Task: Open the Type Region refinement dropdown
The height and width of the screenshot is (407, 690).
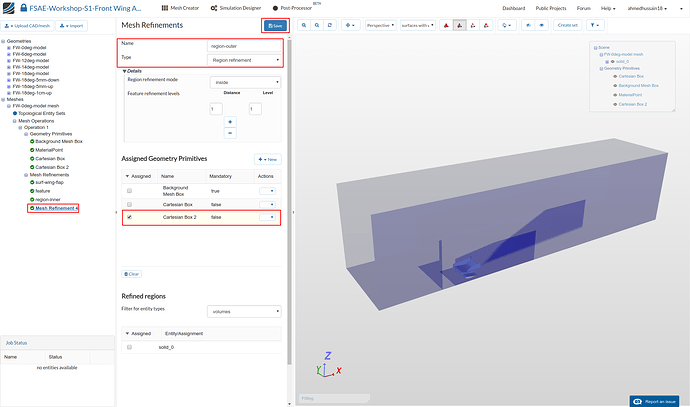Action: pyautogui.click(x=245, y=61)
